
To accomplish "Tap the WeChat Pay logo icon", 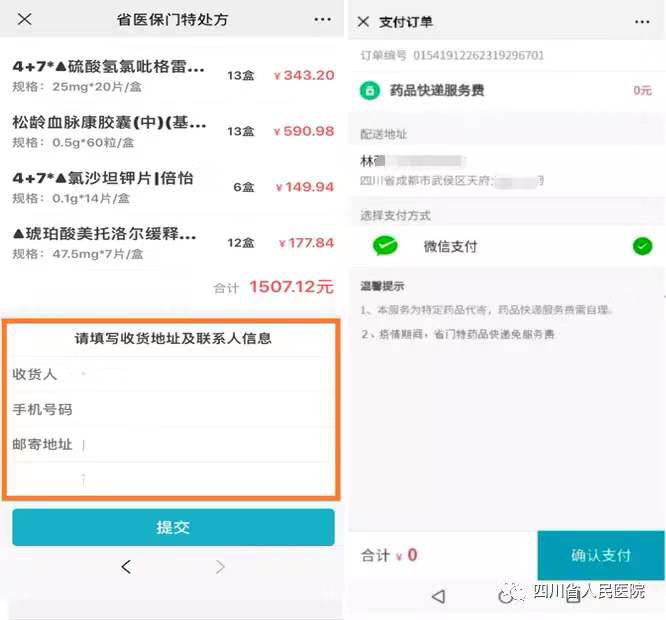I will click(x=385, y=245).
